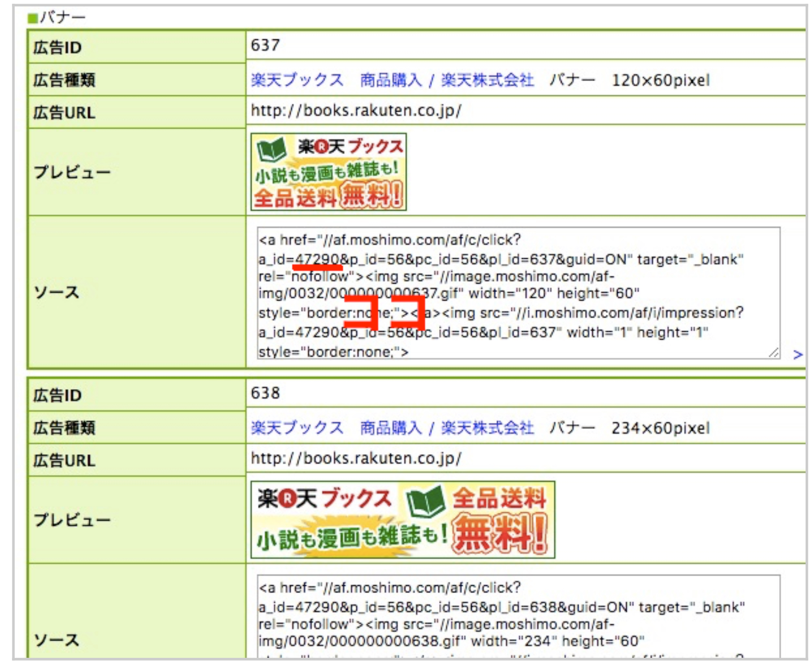This screenshot has height=667, width=812.
Task: Click the 広告種類 label of ad 637
Action: 64,80
